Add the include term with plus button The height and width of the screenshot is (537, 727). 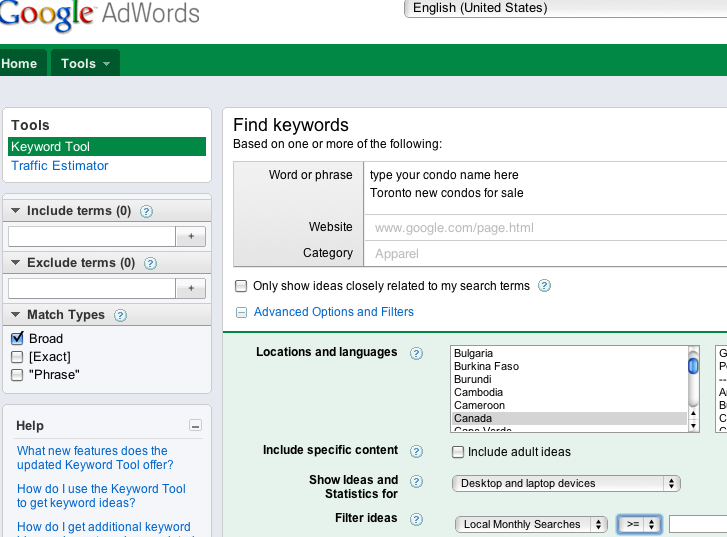tap(191, 237)
